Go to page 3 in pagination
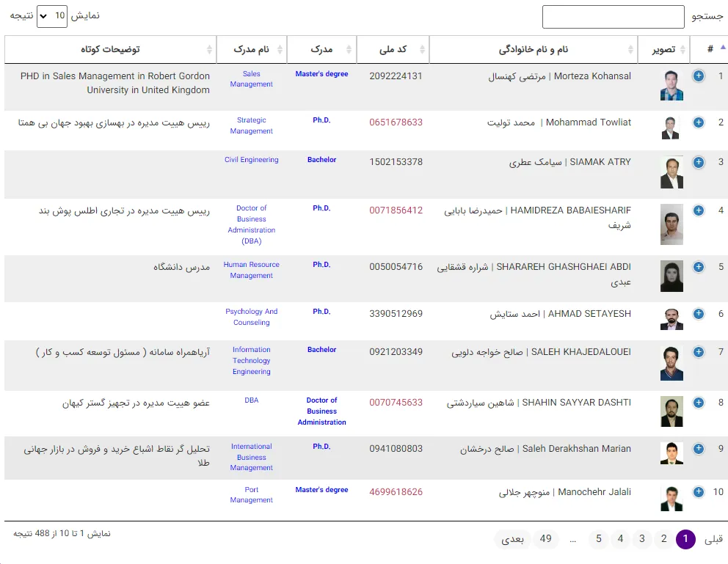728x564 pixels. (642, 539)
